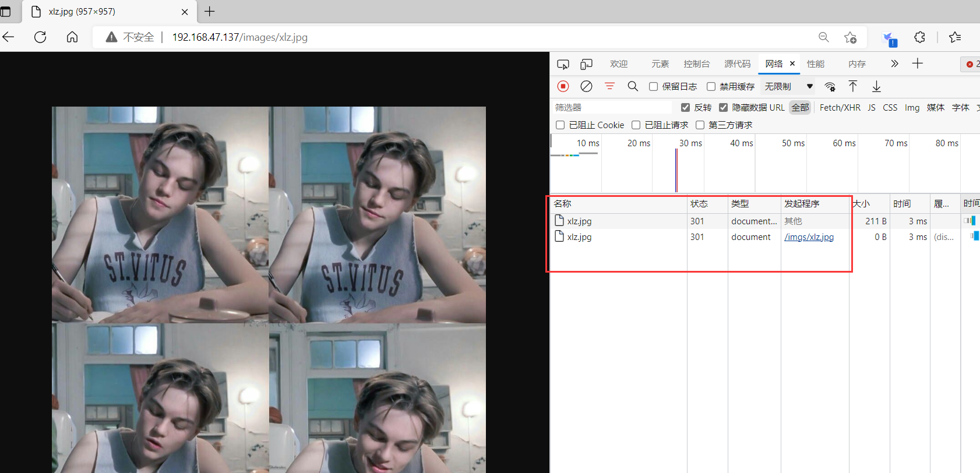Toggle the network filter bar
The image size is (980, 473).
(609, 86)
